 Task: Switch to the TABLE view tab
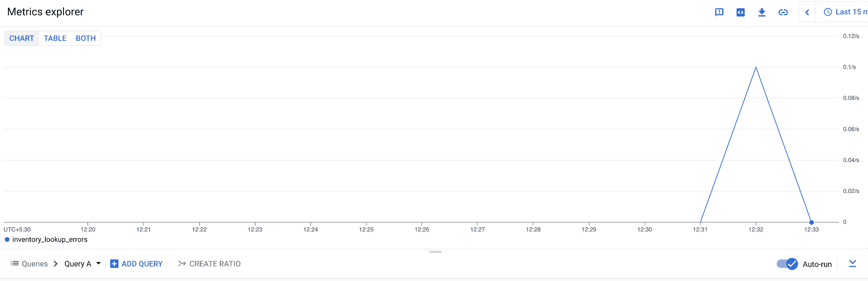click(x=55, y=38)
